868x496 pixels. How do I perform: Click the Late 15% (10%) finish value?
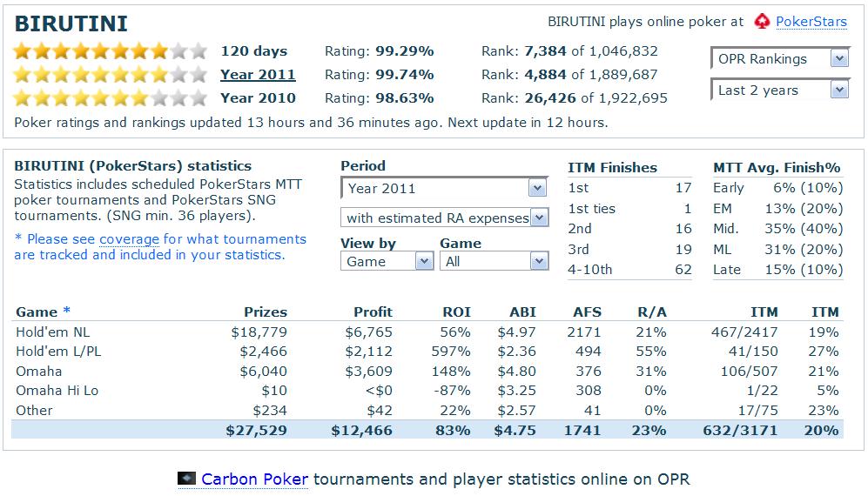pos(804,270)
